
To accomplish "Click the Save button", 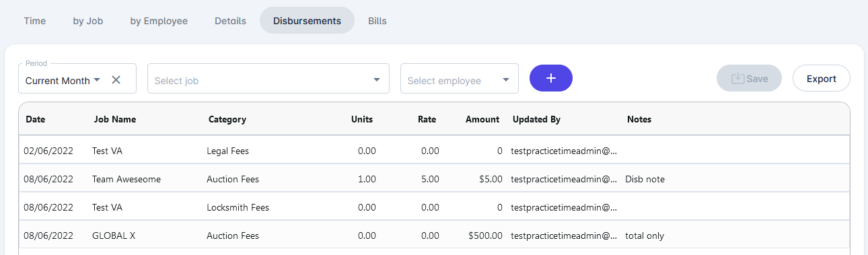I will pos(749,78).
